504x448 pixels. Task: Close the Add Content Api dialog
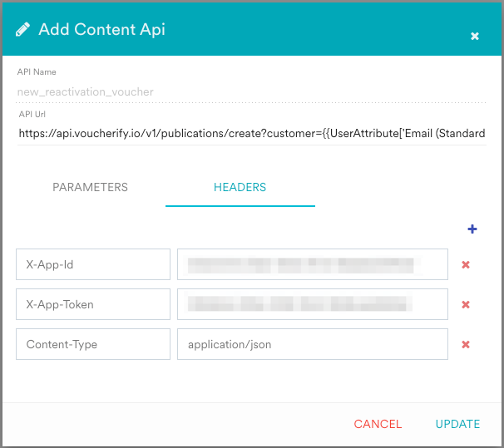[x=475, y=37]
